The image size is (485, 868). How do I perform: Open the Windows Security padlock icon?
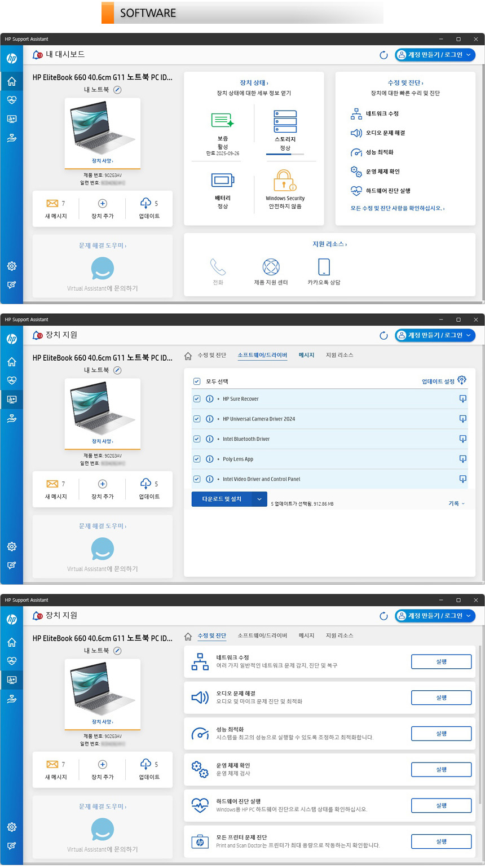(285, 181)
